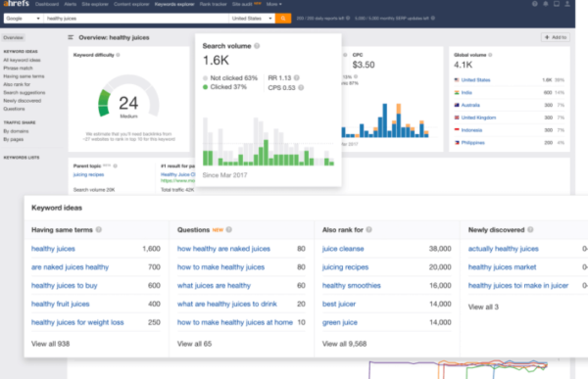Open question how to make healthy juices
The width and height of the screenshot is (588, 379).
coord(220,267)
